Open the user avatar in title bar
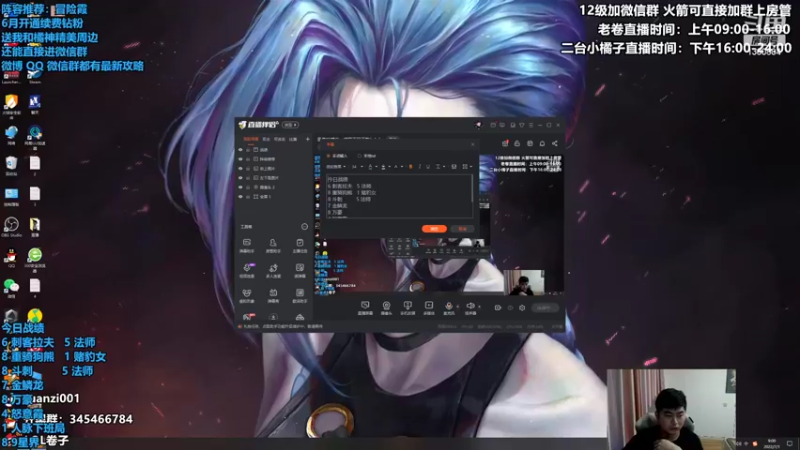The width and height of the screenshot is (800, 450). 478,124
